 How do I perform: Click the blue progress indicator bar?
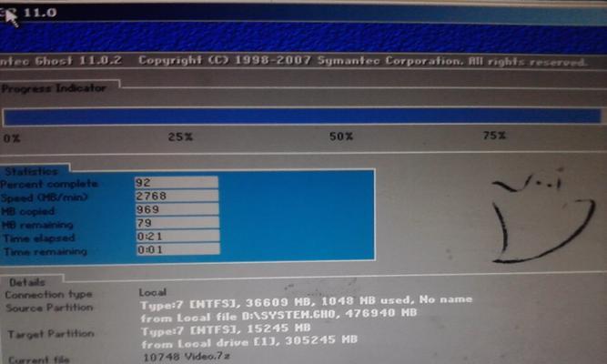tap(302, 116)
